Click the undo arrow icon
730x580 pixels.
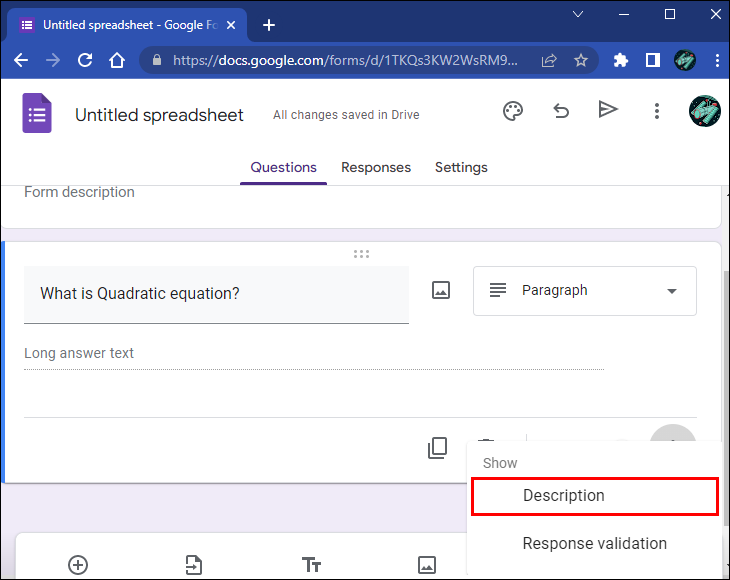pos(561,111)
